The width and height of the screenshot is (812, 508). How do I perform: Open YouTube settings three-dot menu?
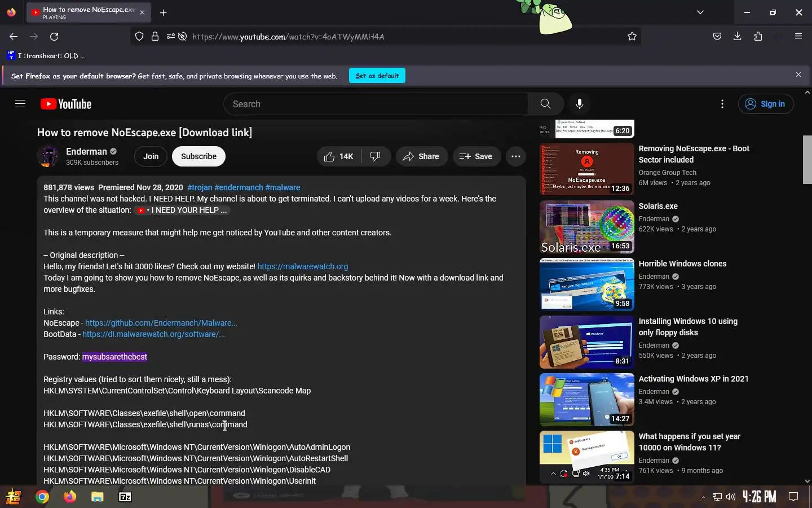point(722,104)
